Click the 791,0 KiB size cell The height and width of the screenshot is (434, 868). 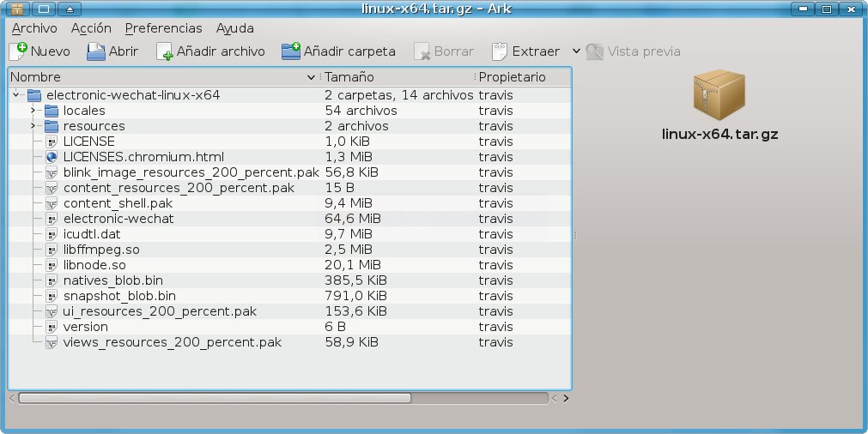355,296
